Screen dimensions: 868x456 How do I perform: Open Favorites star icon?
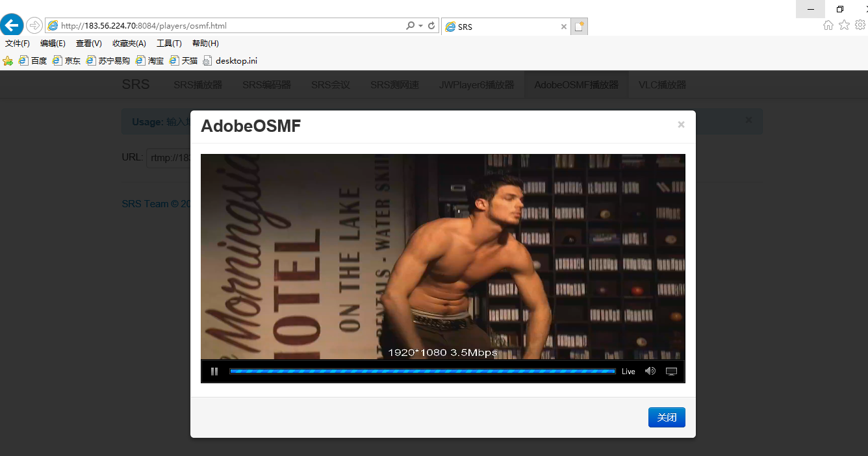[844, 25]
